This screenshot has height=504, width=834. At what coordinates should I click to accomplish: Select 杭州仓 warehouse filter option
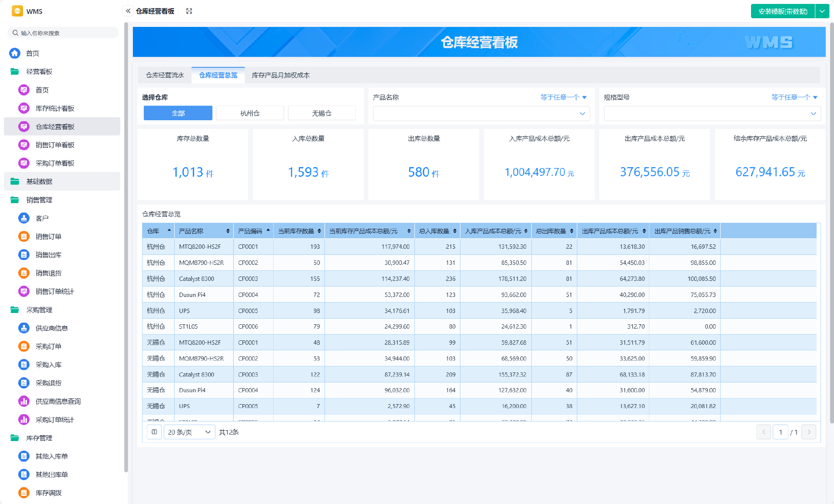coord(250,113)
